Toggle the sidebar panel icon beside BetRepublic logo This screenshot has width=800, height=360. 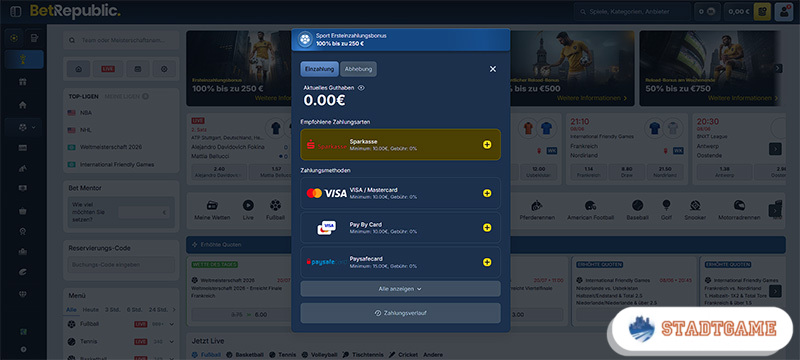pyautogui.click(x=15, y=11)
